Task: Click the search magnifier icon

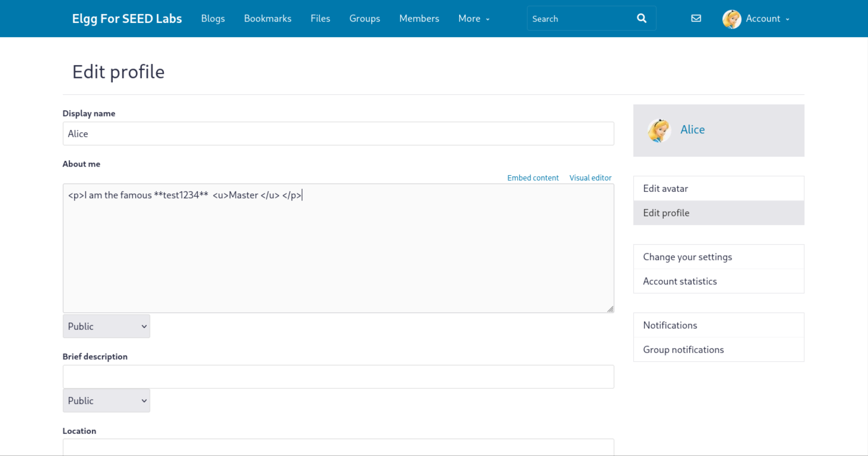Action: click(x=641, y=18)
